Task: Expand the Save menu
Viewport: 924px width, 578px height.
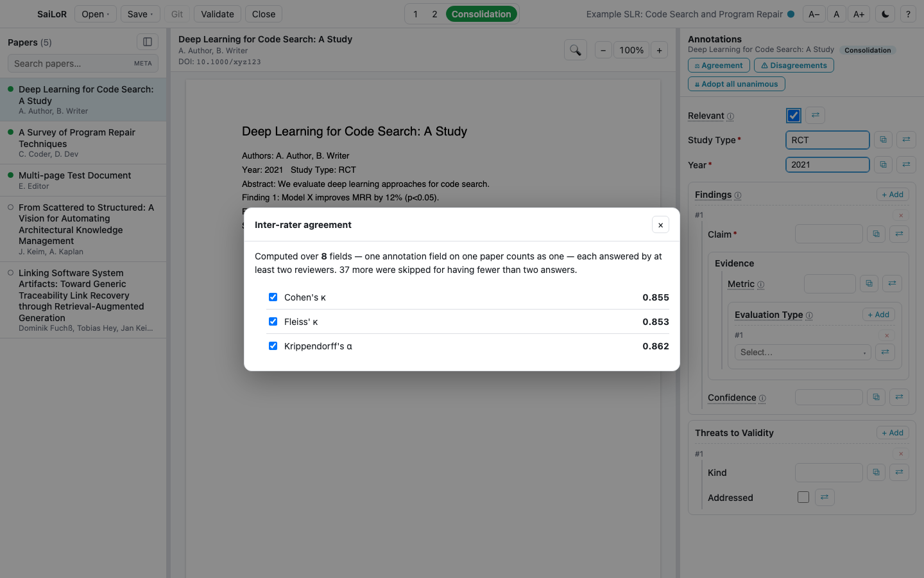Action: pyautogui.click(x=141, y=14)
